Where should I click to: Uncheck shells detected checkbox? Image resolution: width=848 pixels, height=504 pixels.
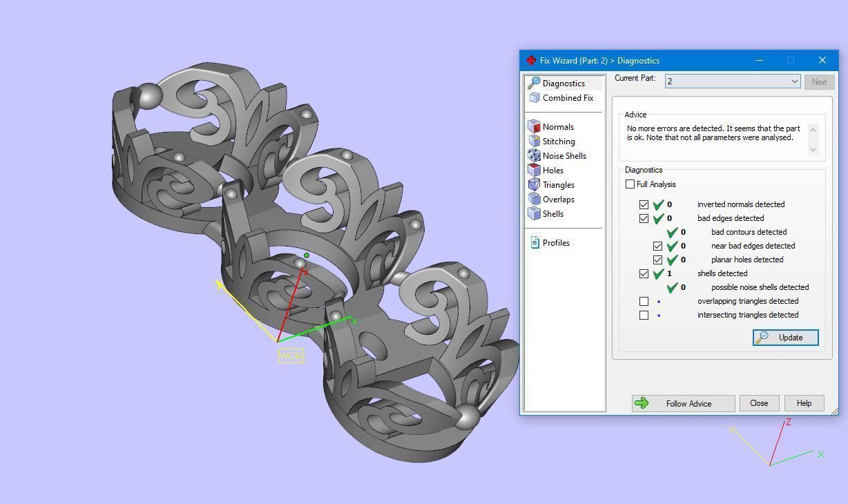click(644, 273)
